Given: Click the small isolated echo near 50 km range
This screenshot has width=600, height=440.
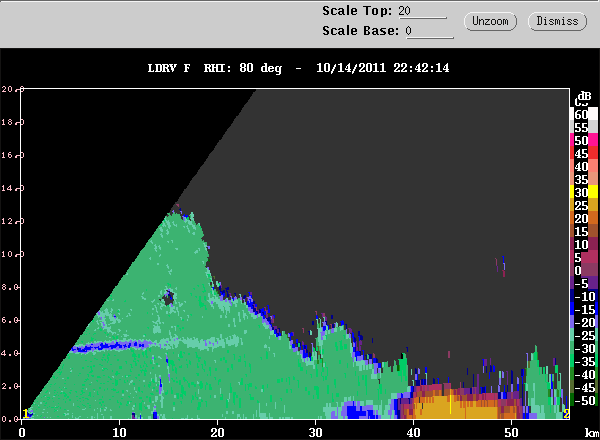Looking at the screenshot, I should tap(501, 266).
